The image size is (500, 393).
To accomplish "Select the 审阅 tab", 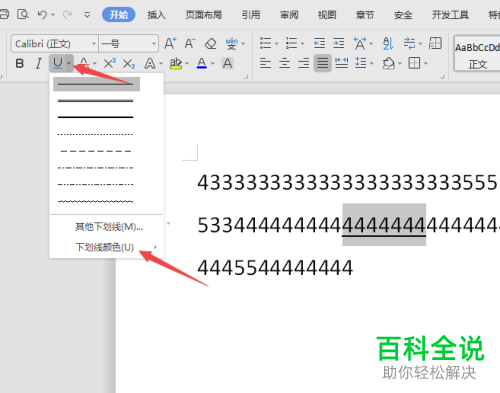I will (x=289, y=15).
